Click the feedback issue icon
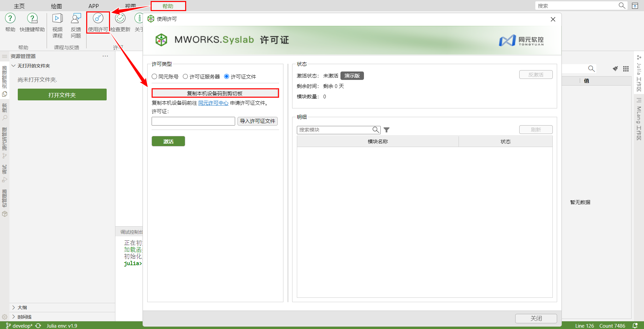The height and width of the screenshot is (329, 644). click(x=76, y=18)
